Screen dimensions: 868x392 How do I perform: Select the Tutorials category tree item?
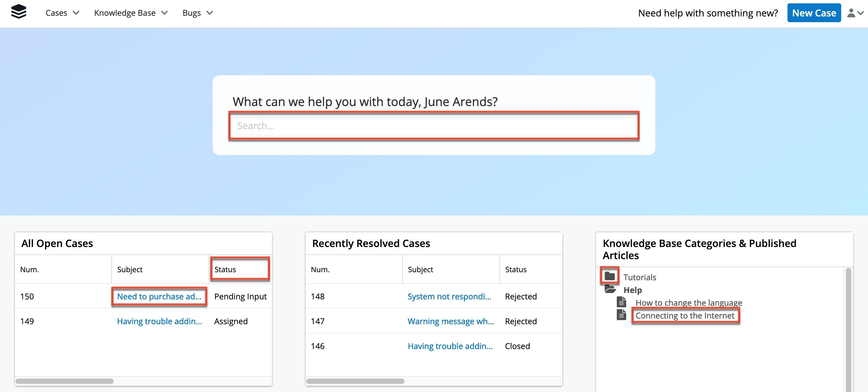point(640,277)
